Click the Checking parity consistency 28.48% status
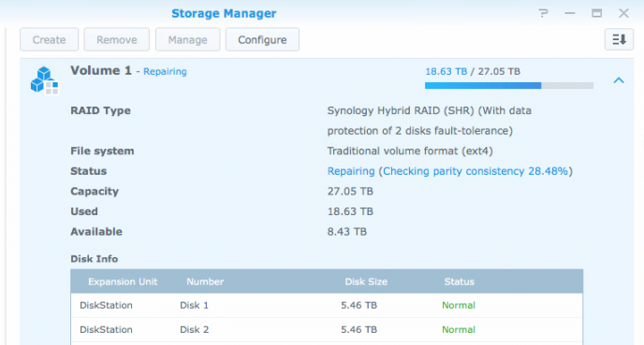This screenshot has width=644, height=345. [476, 171]
